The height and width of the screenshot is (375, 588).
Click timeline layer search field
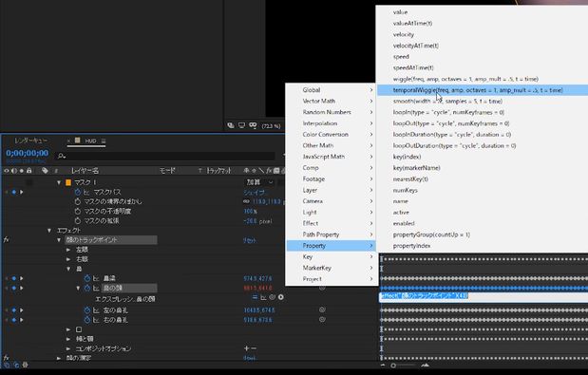tap(165, 156)
